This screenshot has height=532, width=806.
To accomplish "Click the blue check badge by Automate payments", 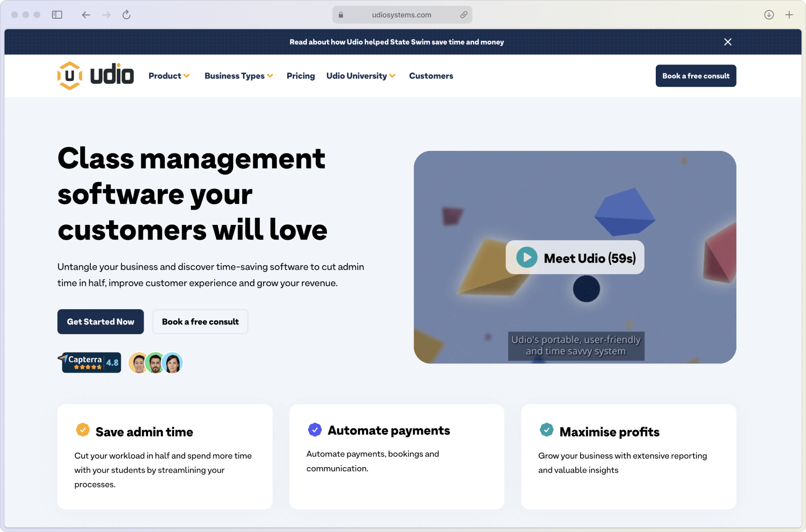I will coord(315,429).
